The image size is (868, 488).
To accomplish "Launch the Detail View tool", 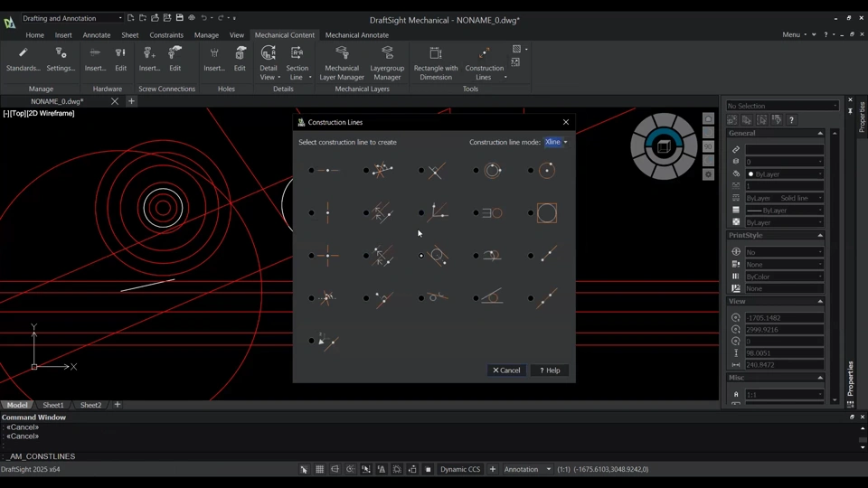I will pyautogui.click(x=269, y=63).
